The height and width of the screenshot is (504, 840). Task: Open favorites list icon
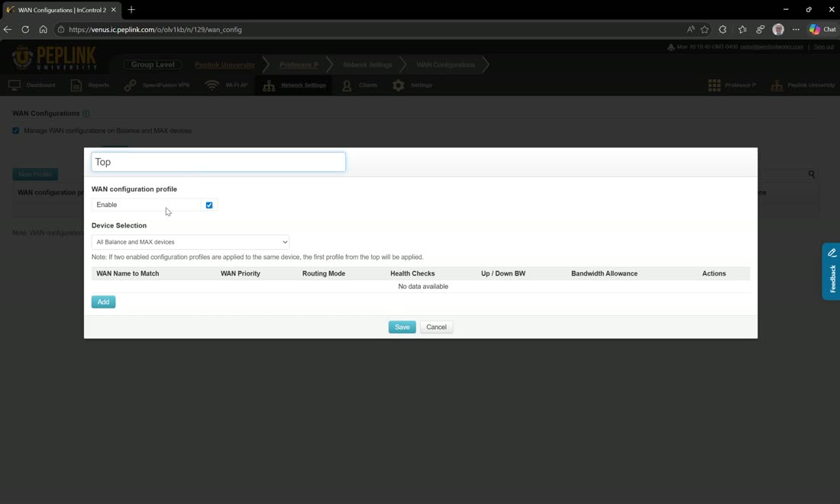tap(742, 30)
